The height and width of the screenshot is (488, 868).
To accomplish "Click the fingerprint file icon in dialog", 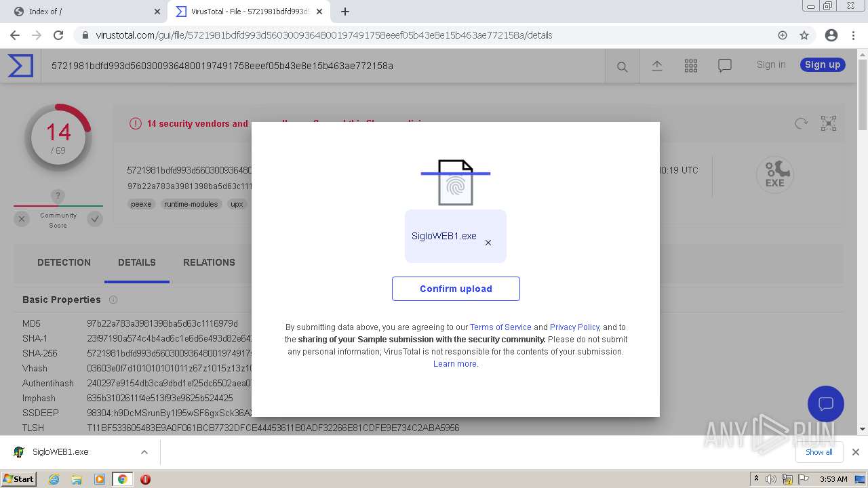I will (x=455, y=182).
